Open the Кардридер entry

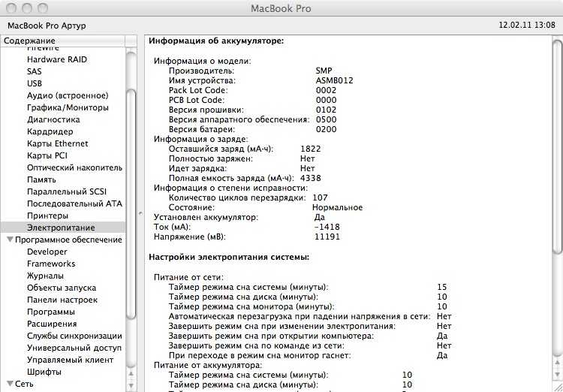coord(50,131)
